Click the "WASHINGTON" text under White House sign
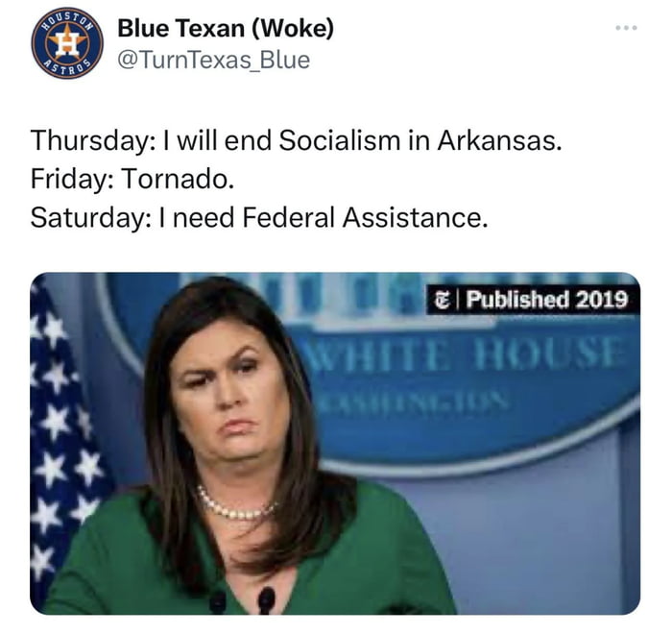 [x=414, y=403]
